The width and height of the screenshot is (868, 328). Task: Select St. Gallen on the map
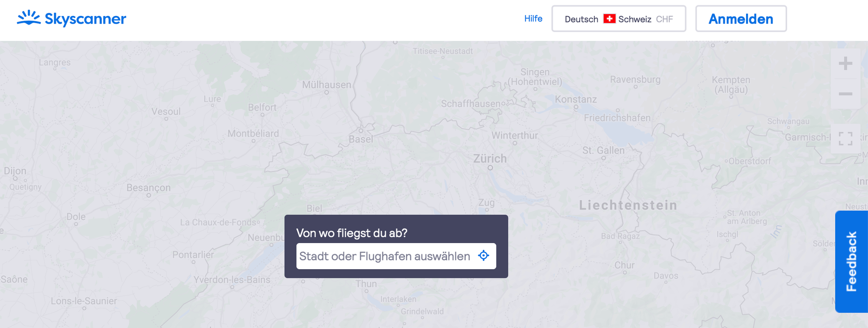603,150
